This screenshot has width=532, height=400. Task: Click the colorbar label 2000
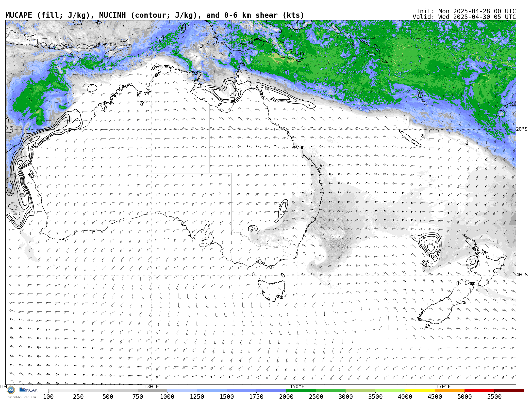coord(286,397)
